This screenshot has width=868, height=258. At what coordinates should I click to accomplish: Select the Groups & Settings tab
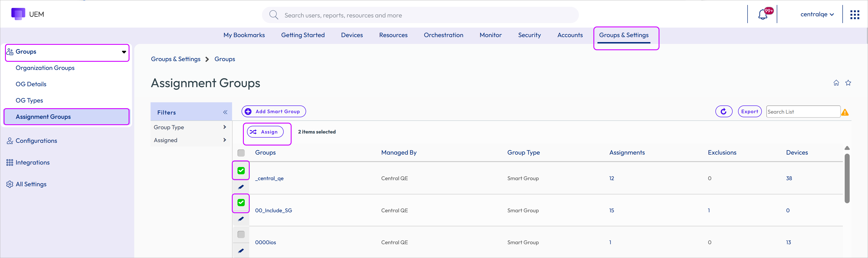[624, 35]
